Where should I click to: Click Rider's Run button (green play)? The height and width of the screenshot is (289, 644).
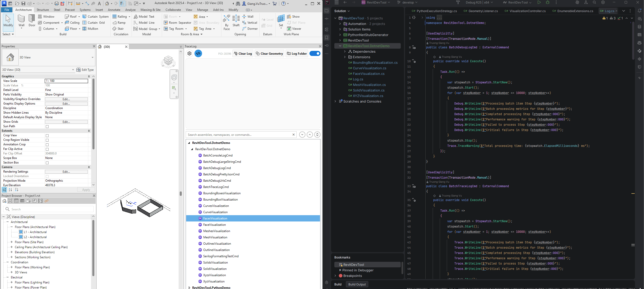tap(539, 3)
